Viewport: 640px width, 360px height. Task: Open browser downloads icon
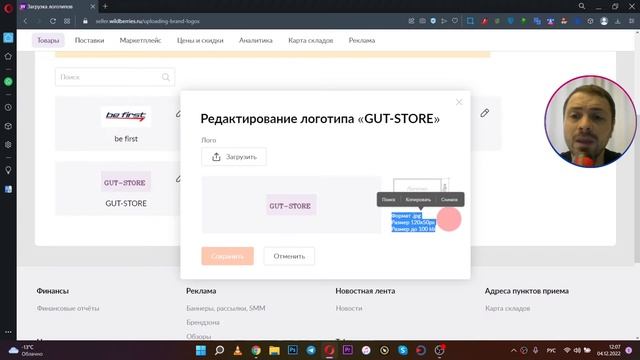(x=618, y=21)
